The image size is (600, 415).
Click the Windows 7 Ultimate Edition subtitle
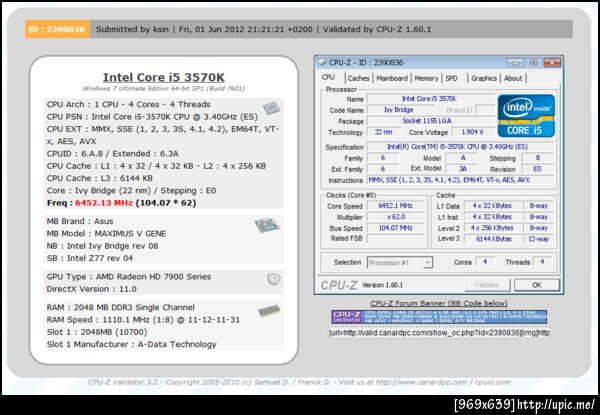point(164,89)
